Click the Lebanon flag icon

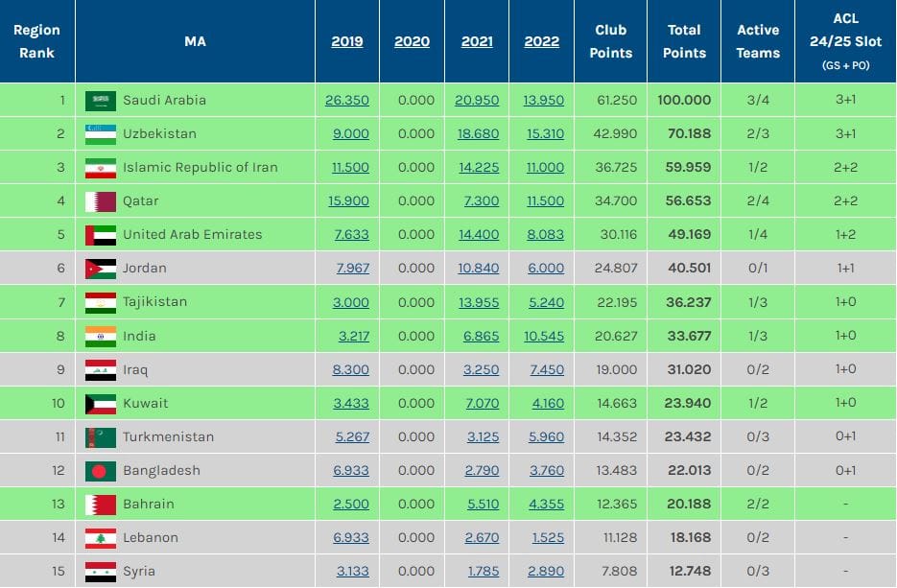click(100, 537)
